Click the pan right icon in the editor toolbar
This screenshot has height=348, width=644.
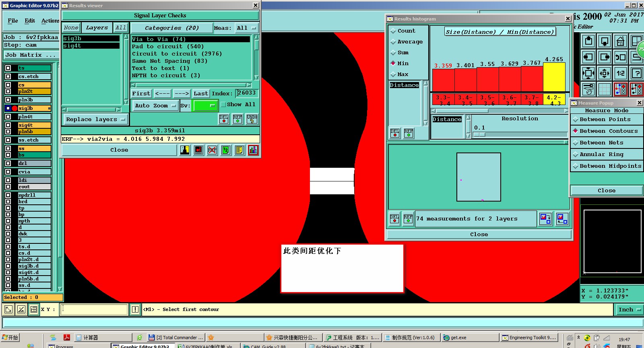[x=605, y=57]
